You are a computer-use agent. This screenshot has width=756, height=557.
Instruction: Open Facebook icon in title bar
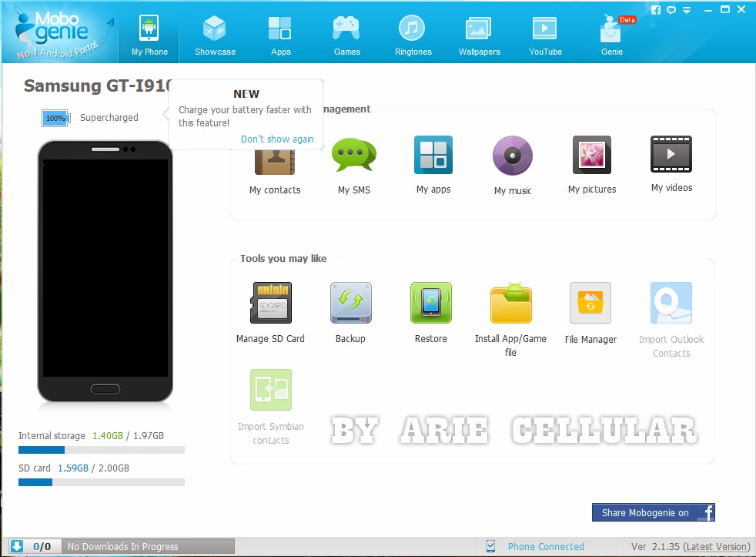click(656, 10)
